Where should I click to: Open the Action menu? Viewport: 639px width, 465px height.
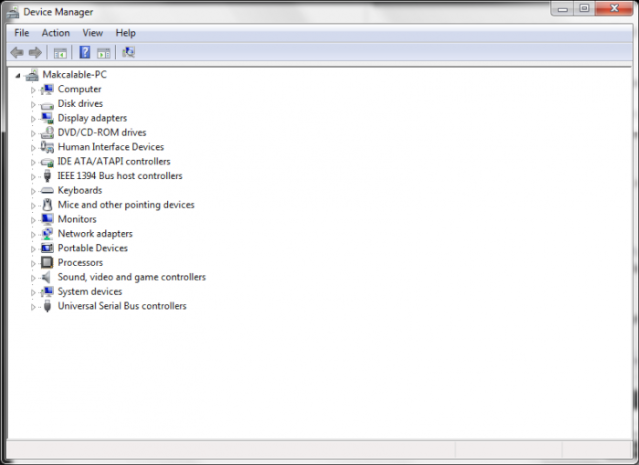click(56, 33)
